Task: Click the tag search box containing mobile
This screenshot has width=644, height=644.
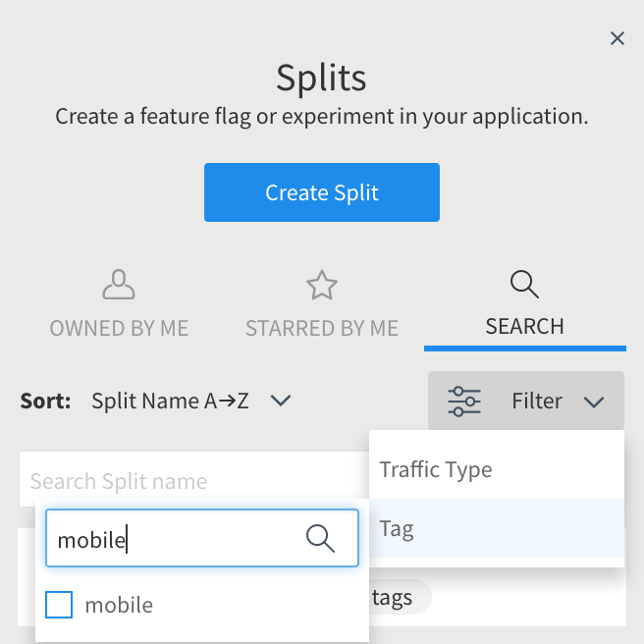Action: tap(202, 538)
